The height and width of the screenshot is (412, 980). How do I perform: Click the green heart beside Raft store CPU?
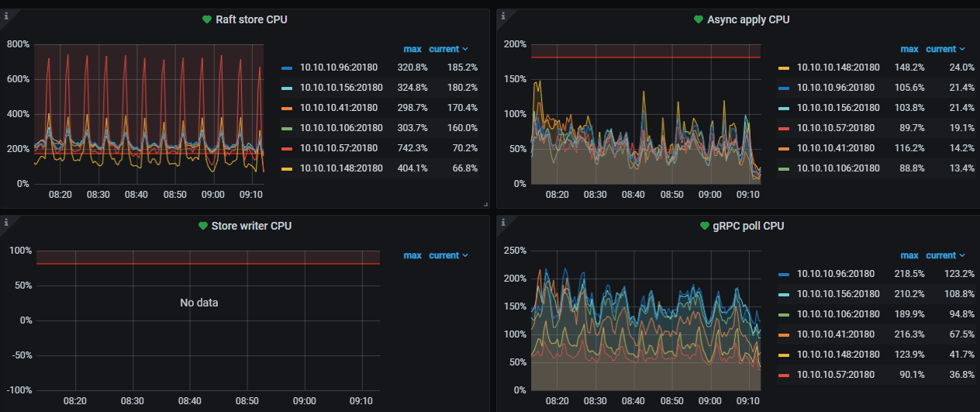coord(206,19)
